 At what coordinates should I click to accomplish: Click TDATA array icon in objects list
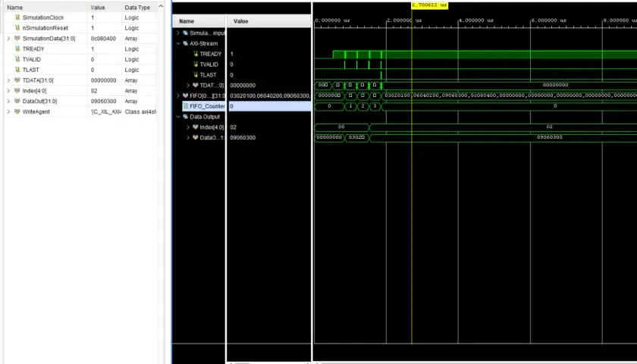click(x=17, y=80)
